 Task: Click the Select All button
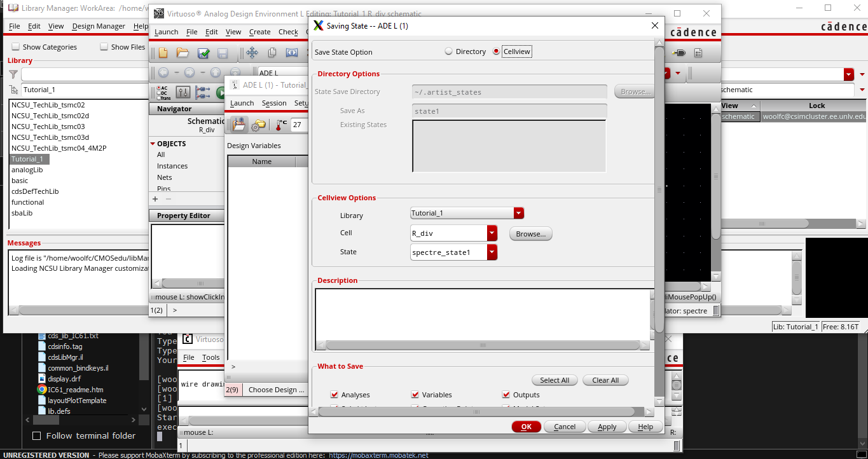(x=555, y=380)
